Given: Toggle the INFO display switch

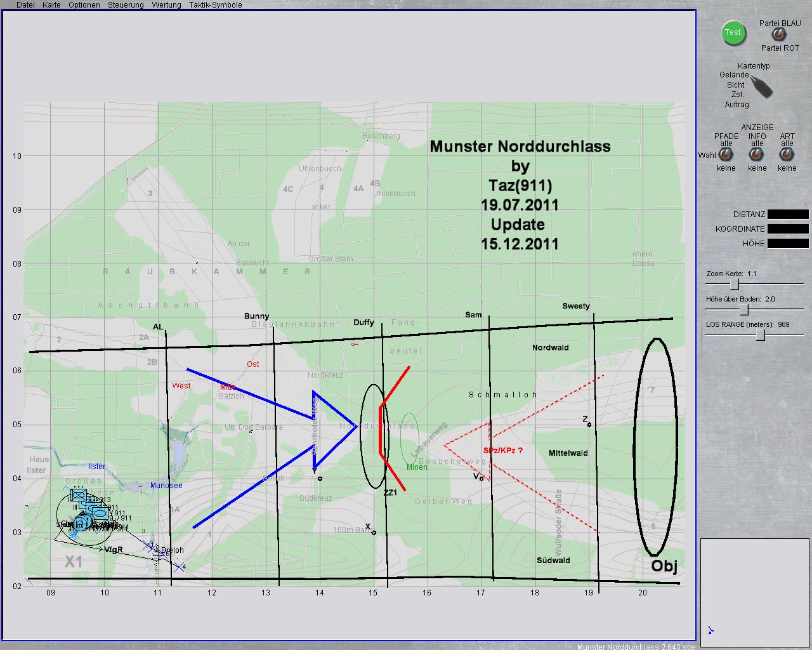Looking at the screenshot, I should 757,156.
